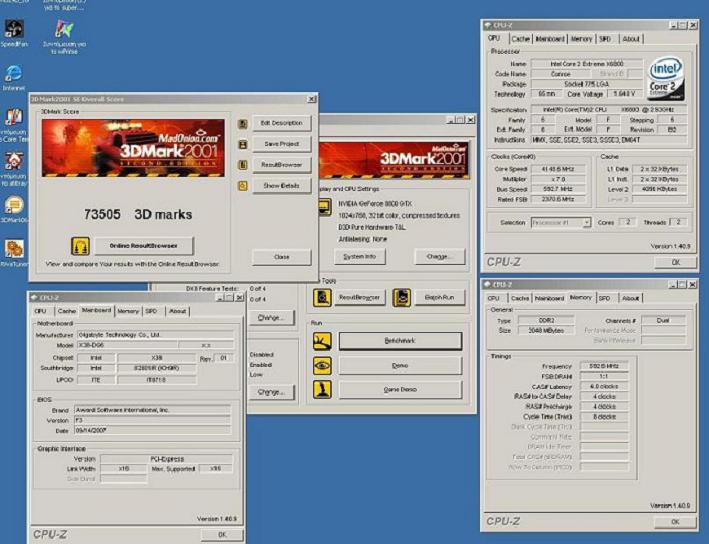Image resolution: width=709 pixels, height=544 pixels.
Task: Open ResultBrowser from the score window
Action: click(x=281, y=165)
